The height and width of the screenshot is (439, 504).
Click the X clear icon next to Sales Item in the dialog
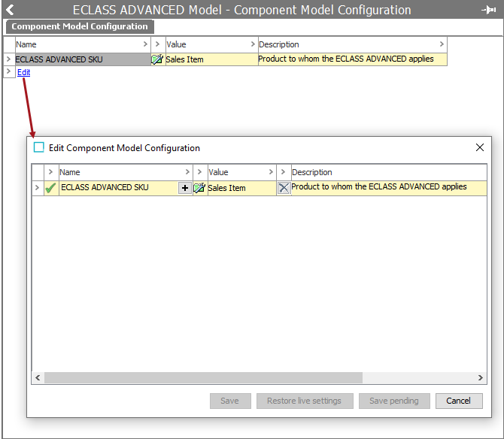(x=284, y=188)
